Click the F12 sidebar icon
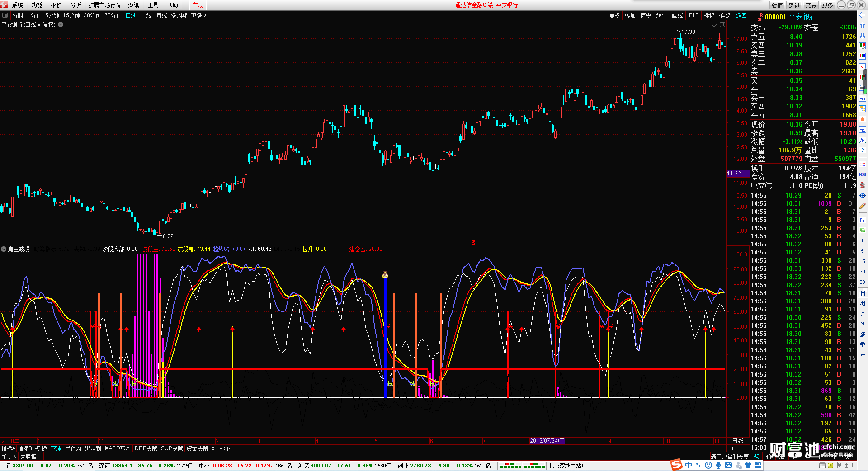The height and width of the screenshot is (471, 868). tap(863, 130)
